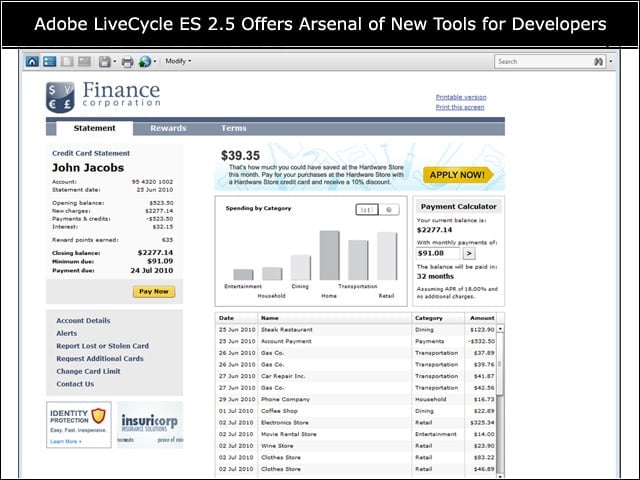The width and height of the screenshot is (640, 480).
Task: Click the insuricorp advertisement banner
Action: click(150, 424)
